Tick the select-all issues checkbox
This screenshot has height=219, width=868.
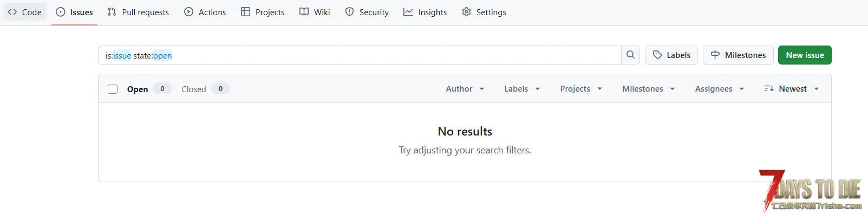[x=113, y=89]
